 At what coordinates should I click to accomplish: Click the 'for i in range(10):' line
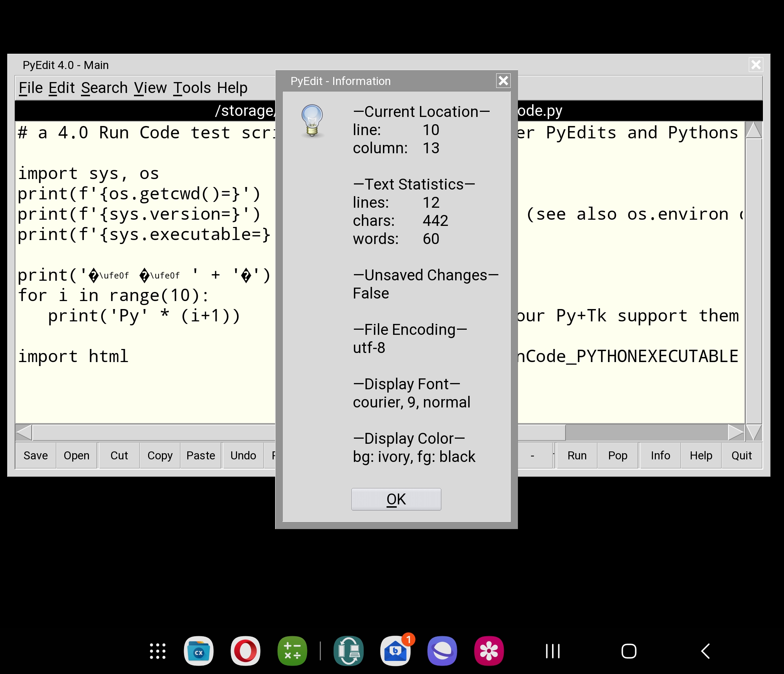[x=114, y=295]
